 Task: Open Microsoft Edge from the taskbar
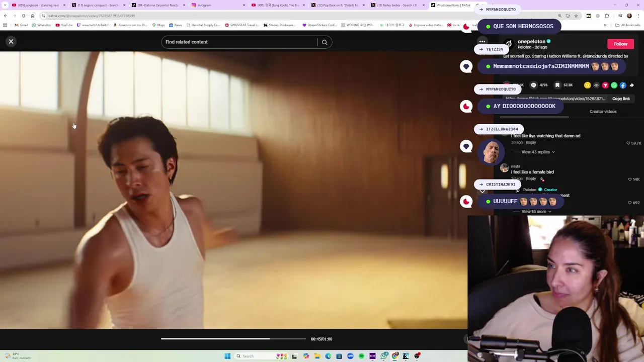point(328,356)
